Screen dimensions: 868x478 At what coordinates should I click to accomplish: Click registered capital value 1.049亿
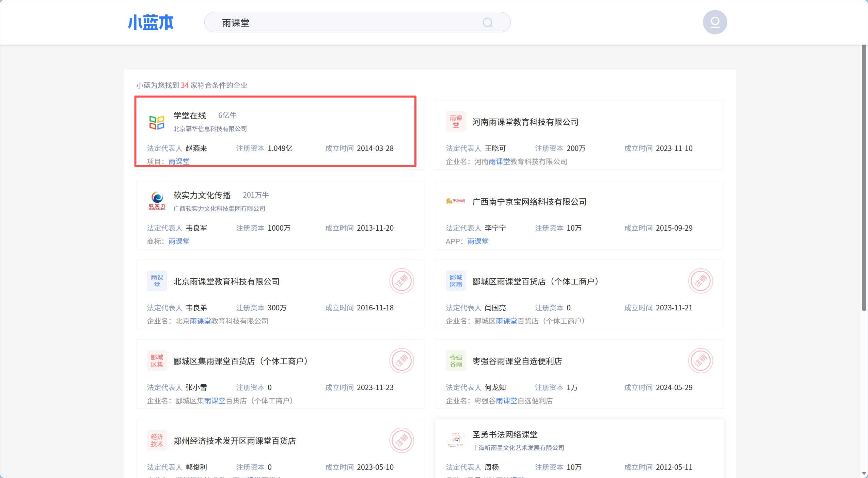pyautogui.click(x=280, y=148)
